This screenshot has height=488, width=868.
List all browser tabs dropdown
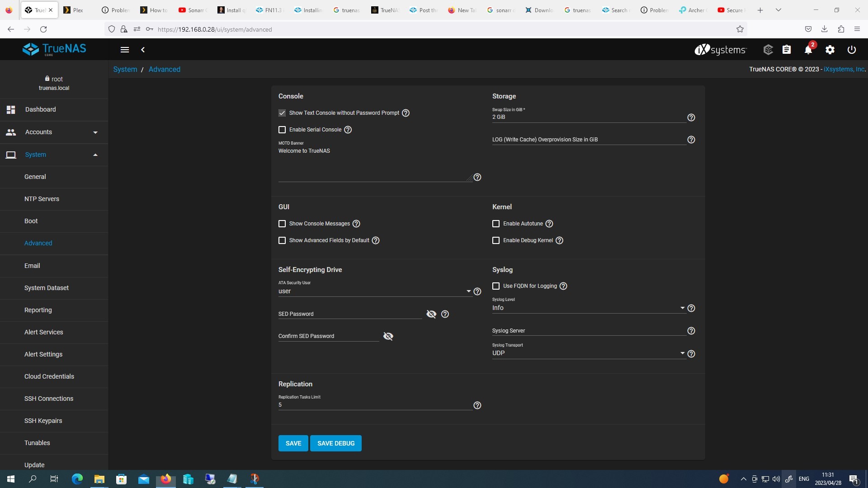click(x=778, y=10)
